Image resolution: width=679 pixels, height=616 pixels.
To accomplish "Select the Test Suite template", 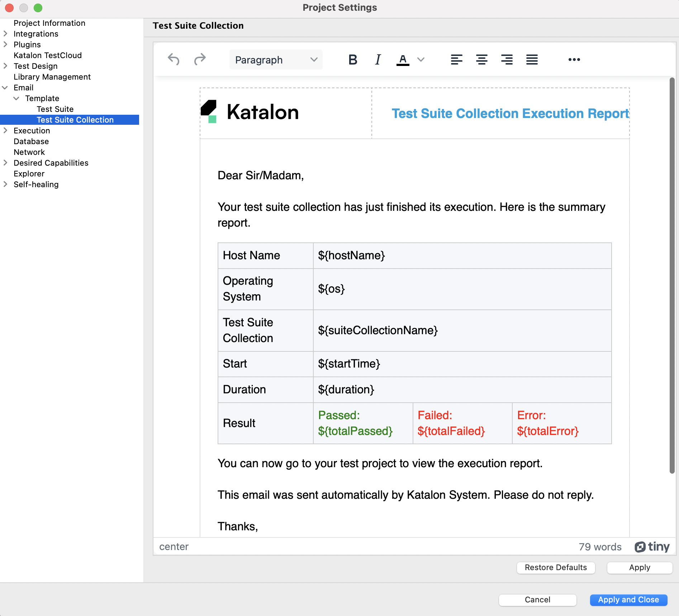I will pos(55,109).
